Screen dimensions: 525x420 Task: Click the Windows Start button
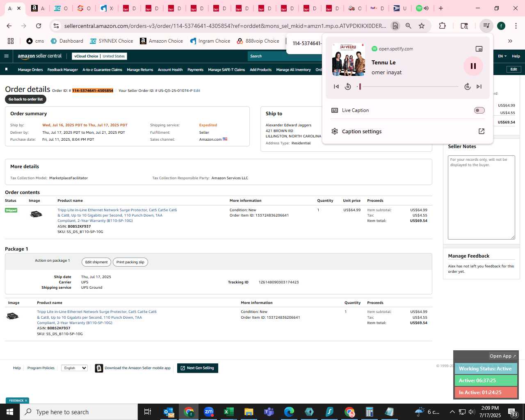point(10,412)
